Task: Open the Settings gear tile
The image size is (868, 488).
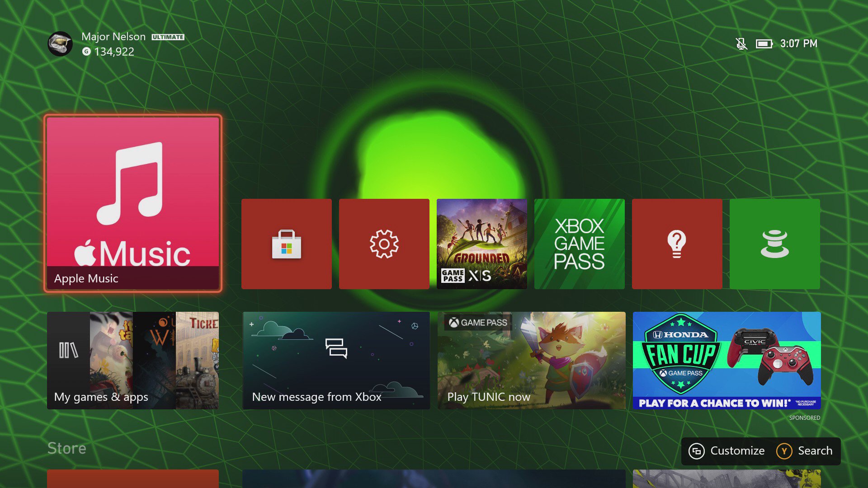Action: [384, 244]
